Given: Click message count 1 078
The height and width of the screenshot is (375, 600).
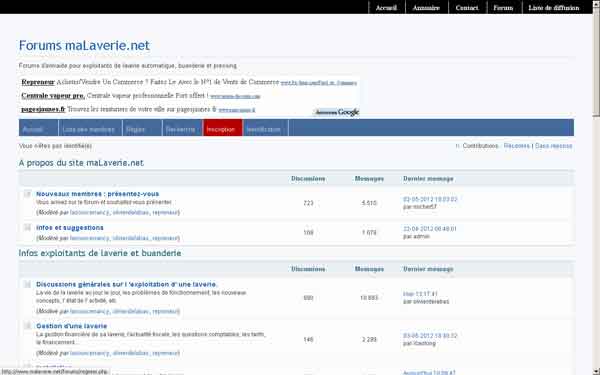Looking at the screenshot, I should (x=369, y=233).
